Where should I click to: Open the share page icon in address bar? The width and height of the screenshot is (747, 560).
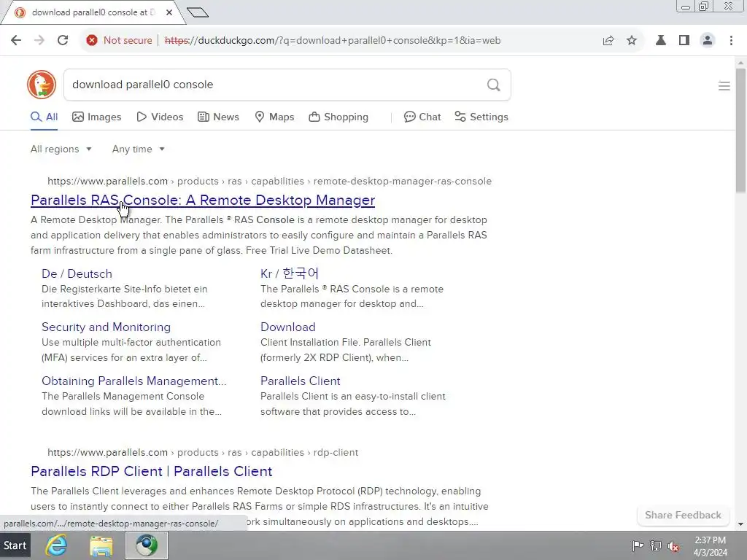pos(608,41)
